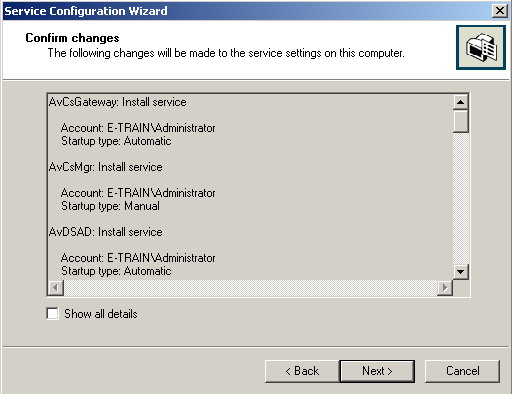
Task: Close the wizard with the X button
Action: tap(500, 11)
